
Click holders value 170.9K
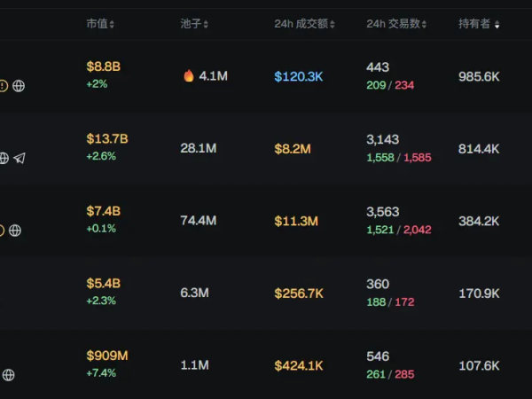pos(479,293)
